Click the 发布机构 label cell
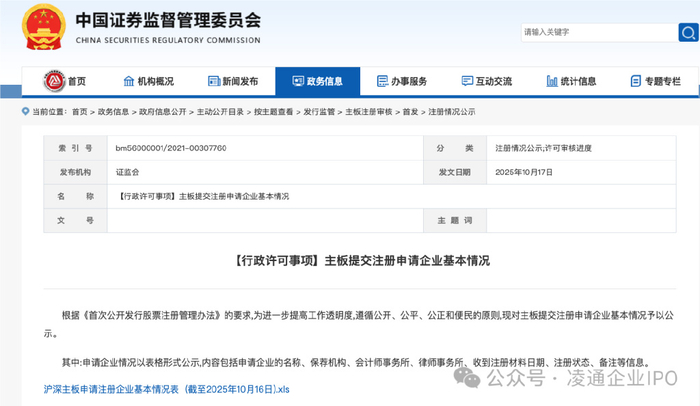Viewport: 700px width, 406px height. tap(75, 172)
